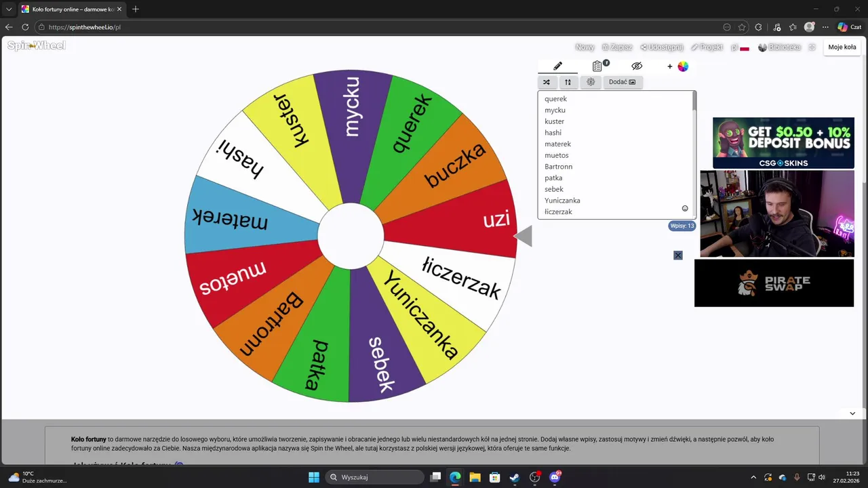Open the favorites list icon
This screenshot has width=868, height=488.
(x=793, y=27)
